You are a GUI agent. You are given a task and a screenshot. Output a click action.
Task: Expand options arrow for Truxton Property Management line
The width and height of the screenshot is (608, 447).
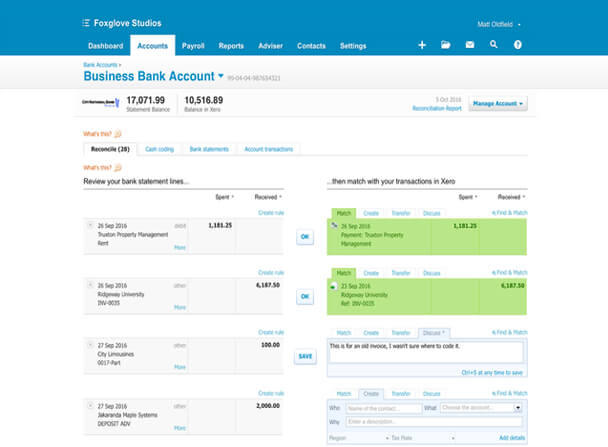click(90, 225)
